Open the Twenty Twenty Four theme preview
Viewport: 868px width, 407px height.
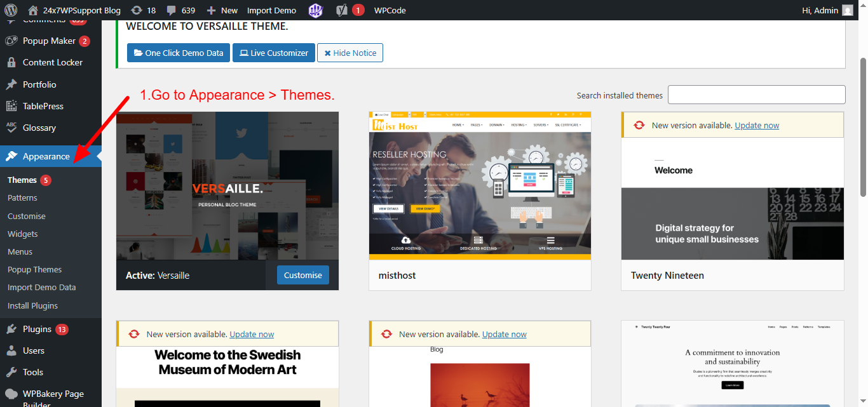click(733, 364)
